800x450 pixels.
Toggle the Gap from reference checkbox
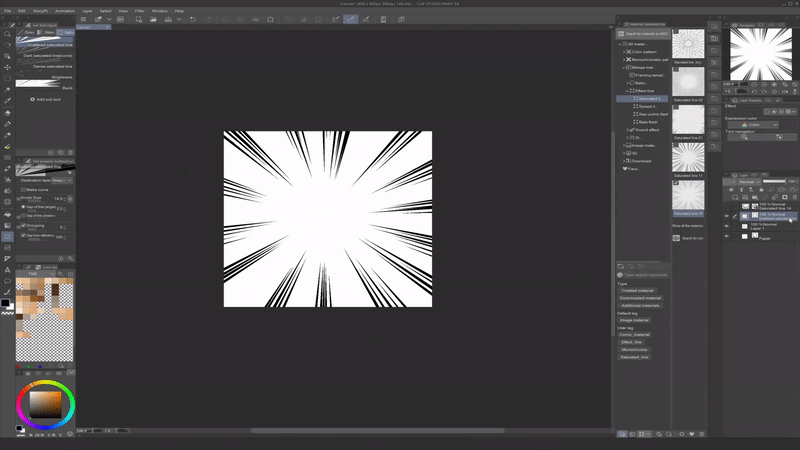23,235
